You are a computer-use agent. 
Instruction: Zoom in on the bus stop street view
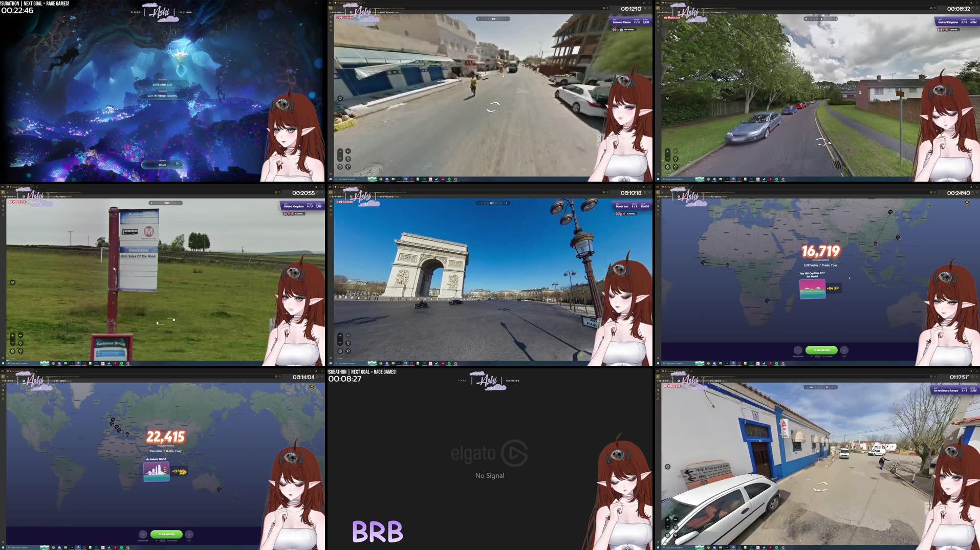point(12,335)
